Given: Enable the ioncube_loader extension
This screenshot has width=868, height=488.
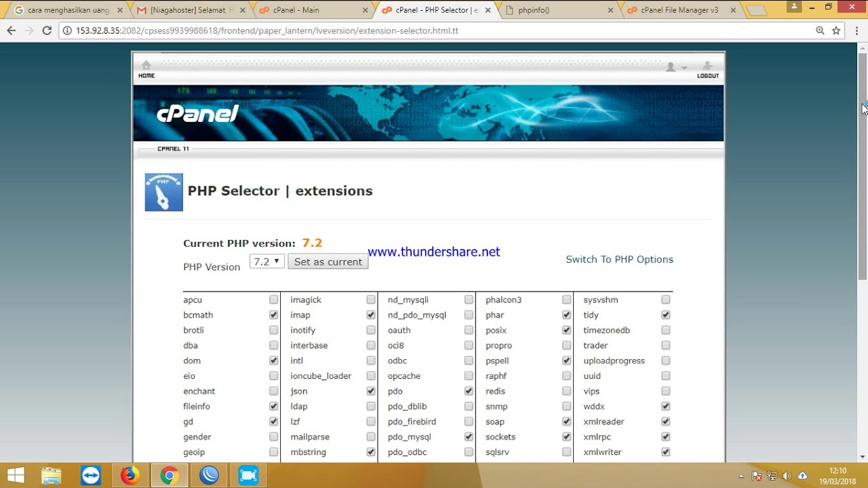Looking at the screenshot, I should click(x=371, y=376).
